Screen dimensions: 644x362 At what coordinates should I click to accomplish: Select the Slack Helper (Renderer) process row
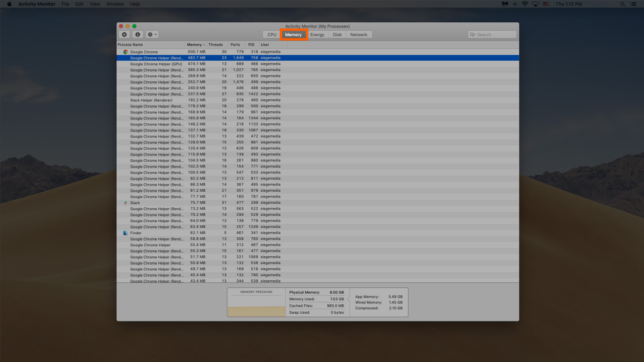[151, 100]
